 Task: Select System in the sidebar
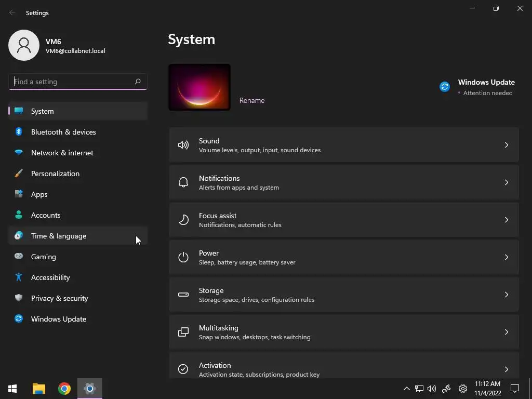click(78, 111)
